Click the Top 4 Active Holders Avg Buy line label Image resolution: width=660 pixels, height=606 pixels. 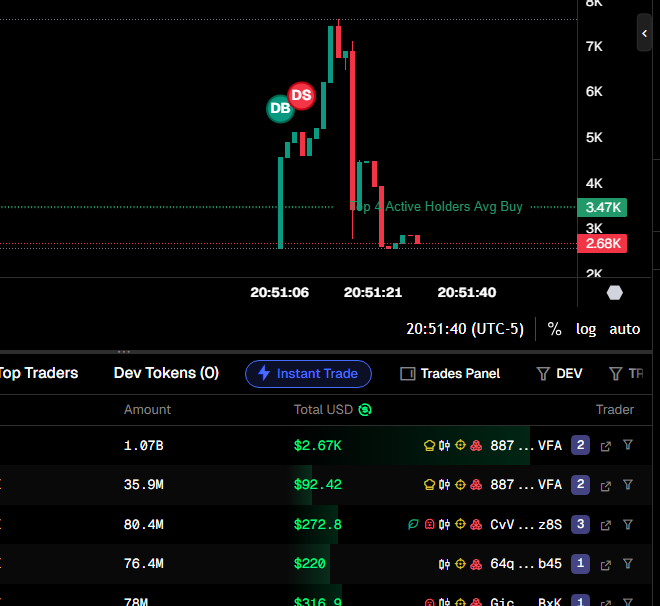436,207
